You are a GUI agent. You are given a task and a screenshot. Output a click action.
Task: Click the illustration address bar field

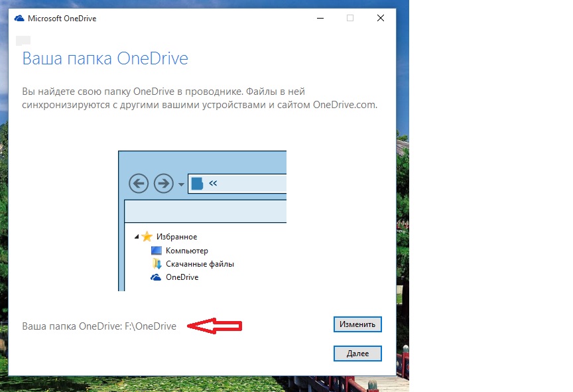(x=237, y=183)
